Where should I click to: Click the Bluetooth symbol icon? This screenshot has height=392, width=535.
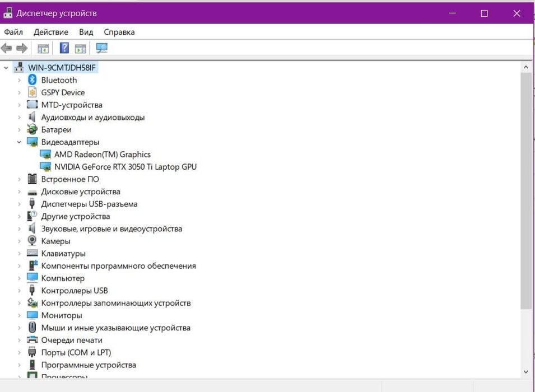(x=32, y=80)
